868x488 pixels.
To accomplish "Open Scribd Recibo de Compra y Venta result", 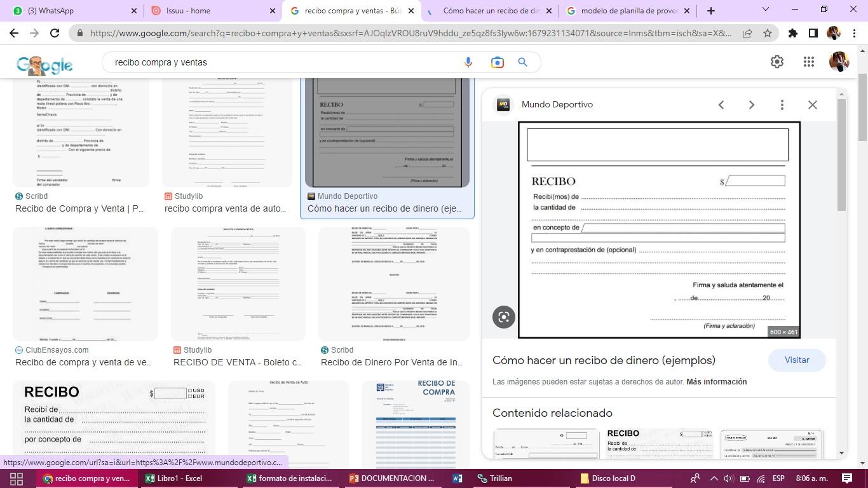I will click(79, 208).
